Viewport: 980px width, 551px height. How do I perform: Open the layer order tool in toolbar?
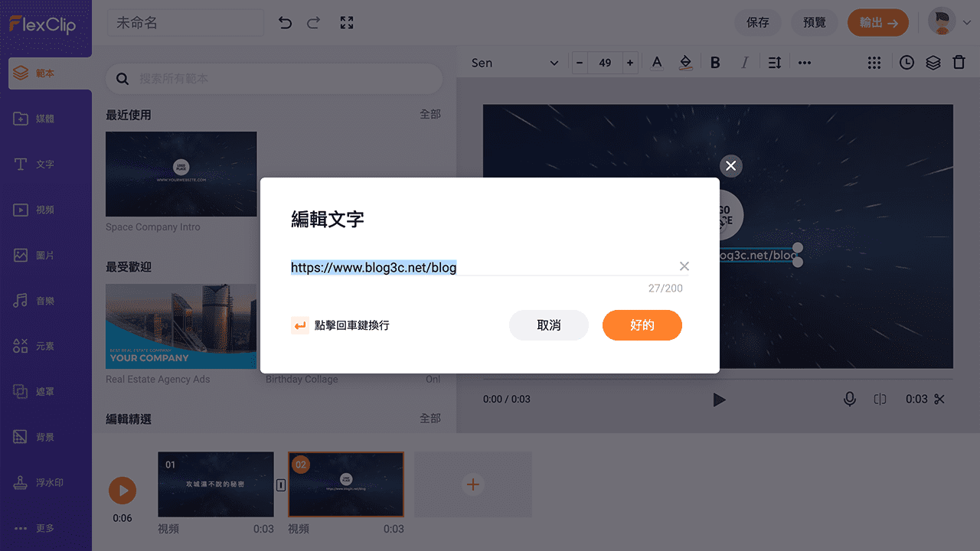click(933, 62)
